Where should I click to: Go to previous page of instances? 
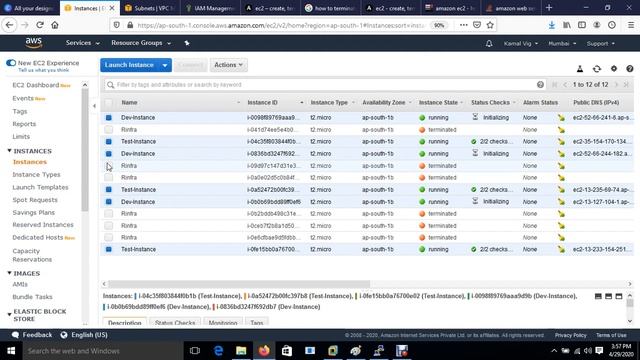pyautogui.click(x=565, y=84)
